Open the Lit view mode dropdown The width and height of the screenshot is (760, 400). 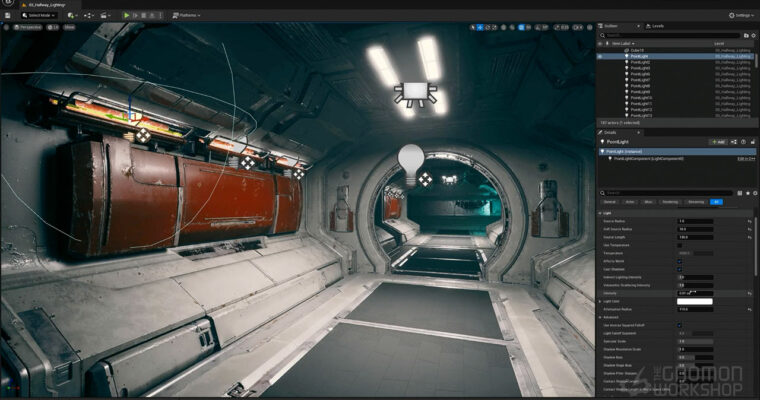click(53, 28)
